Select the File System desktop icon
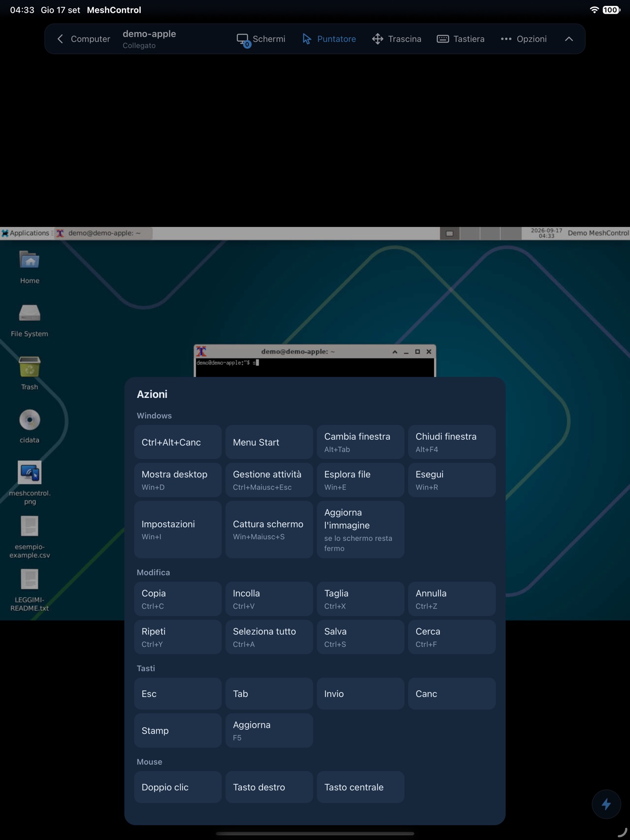Screen dimensions: 630x840 click(29, 321)
